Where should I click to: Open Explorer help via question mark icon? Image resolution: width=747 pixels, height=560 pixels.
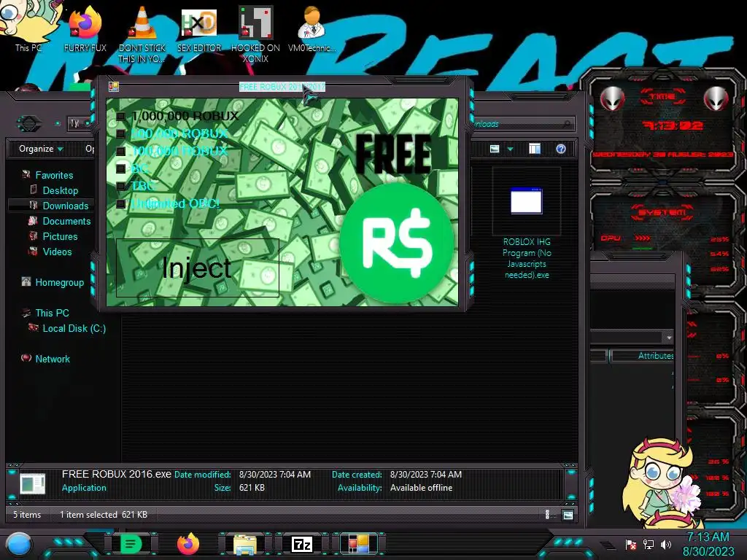(x=561, y=149)
